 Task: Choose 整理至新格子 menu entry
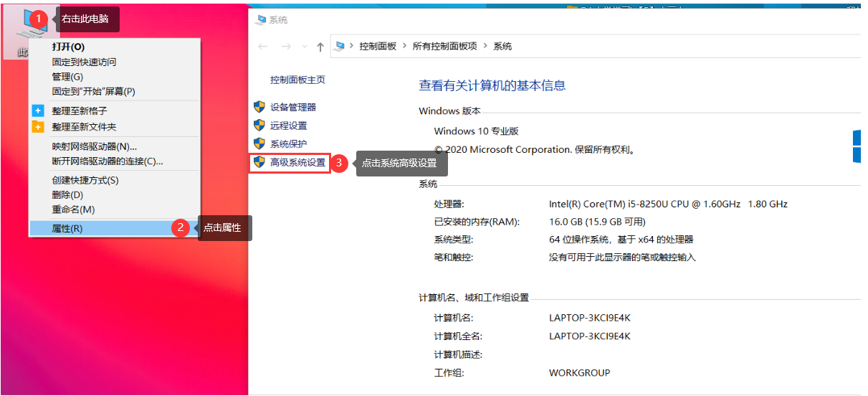[x=114, y=111]
